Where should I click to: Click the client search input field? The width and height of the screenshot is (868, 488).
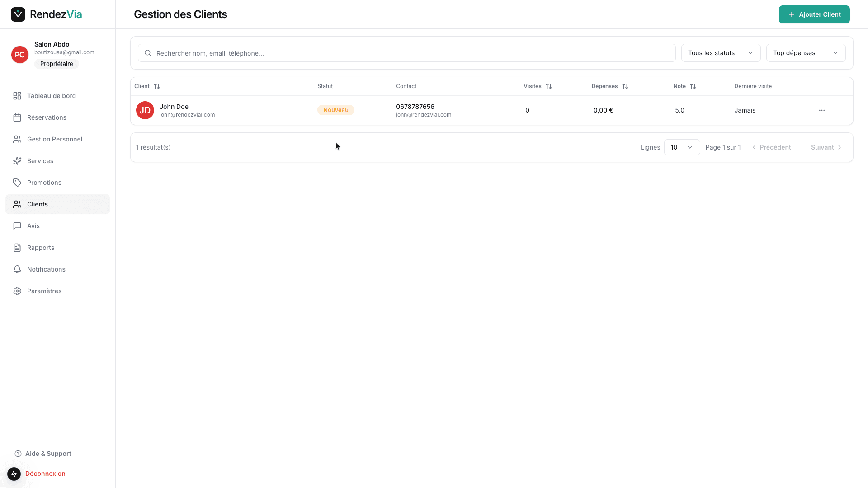click(406, 53)
